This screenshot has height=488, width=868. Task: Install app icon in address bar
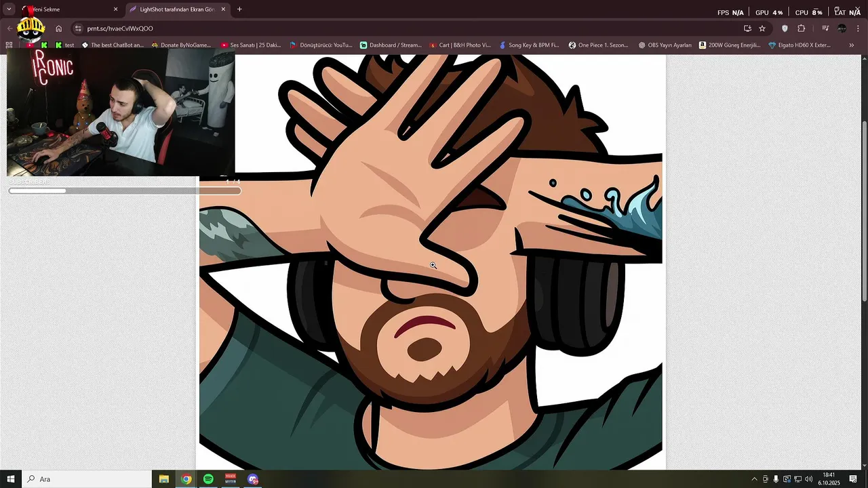pos(747,28)
